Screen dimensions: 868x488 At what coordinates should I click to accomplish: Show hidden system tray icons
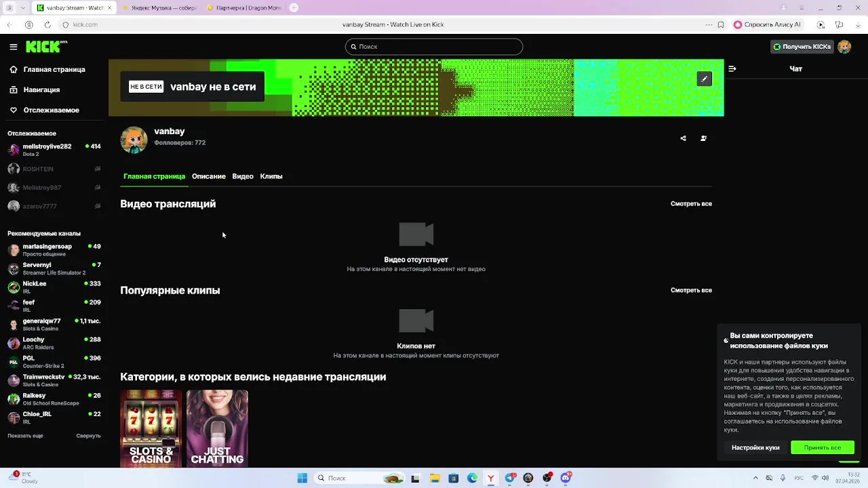[x=755, y=478]
